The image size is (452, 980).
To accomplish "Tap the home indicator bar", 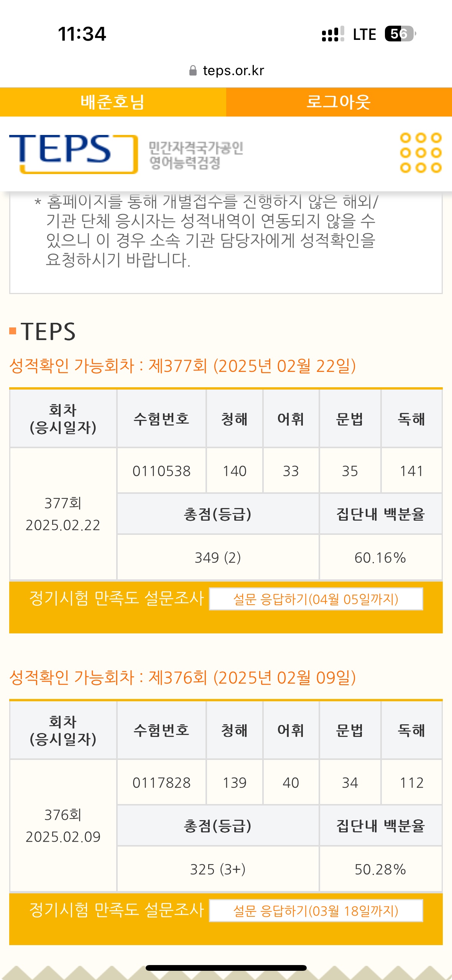I will click(x=226, y=968).
